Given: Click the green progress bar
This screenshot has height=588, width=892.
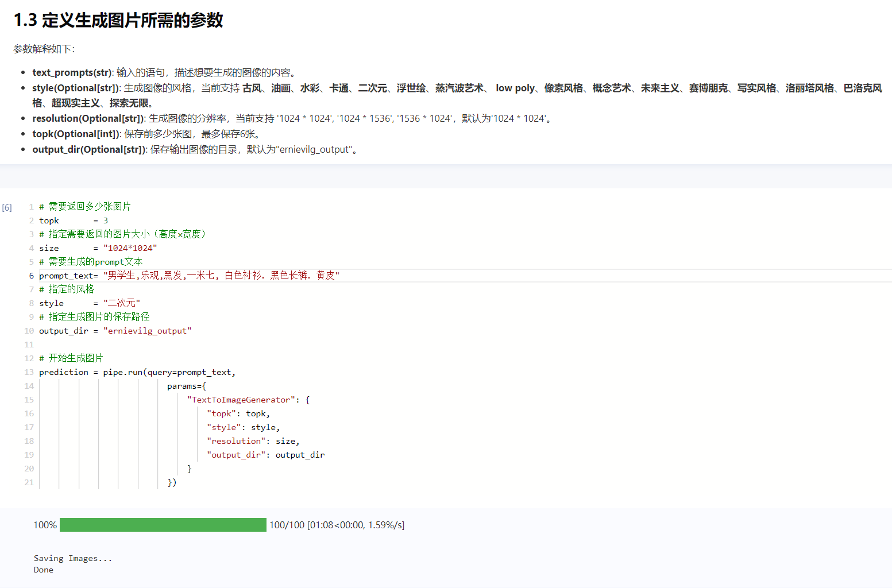Looking at the screenshot, I should coord(163,525).
